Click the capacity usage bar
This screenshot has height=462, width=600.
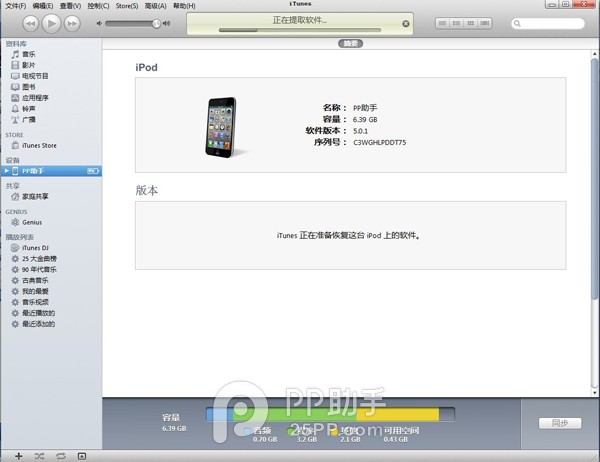click(330, 414)
